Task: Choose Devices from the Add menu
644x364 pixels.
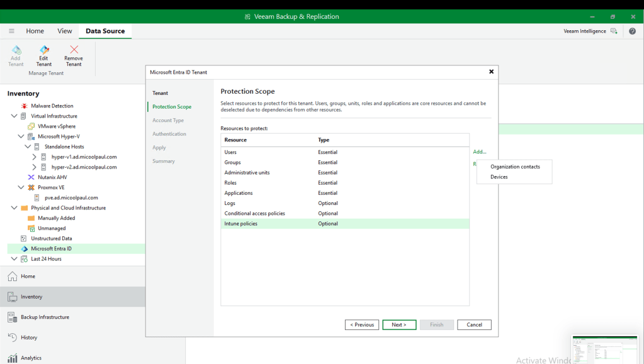Action: [x=499, y=177]
